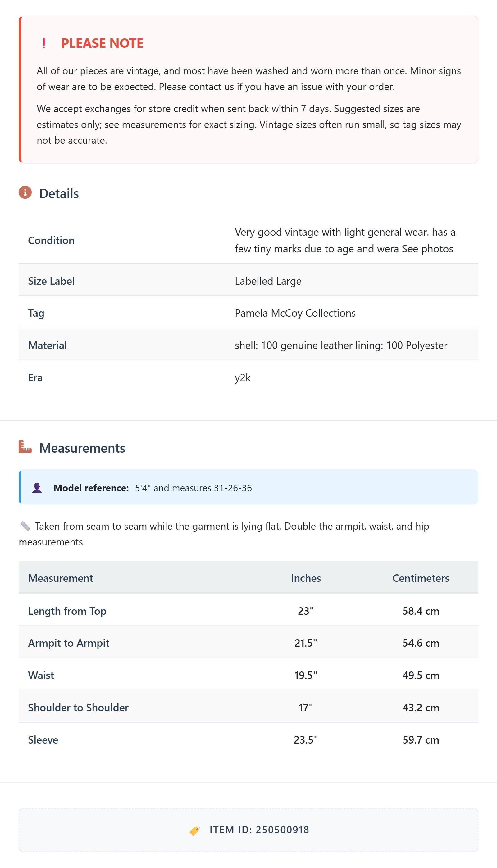Click the Measurements ruler icon
Image resolution: width=497 pixels, height=868 pixels.
[25, 447]
